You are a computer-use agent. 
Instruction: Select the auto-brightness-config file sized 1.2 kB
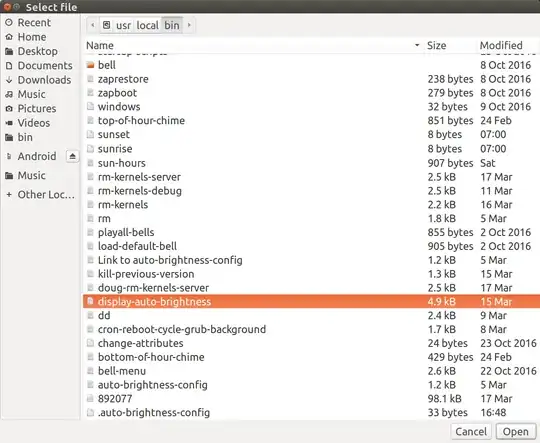(311, 385)
